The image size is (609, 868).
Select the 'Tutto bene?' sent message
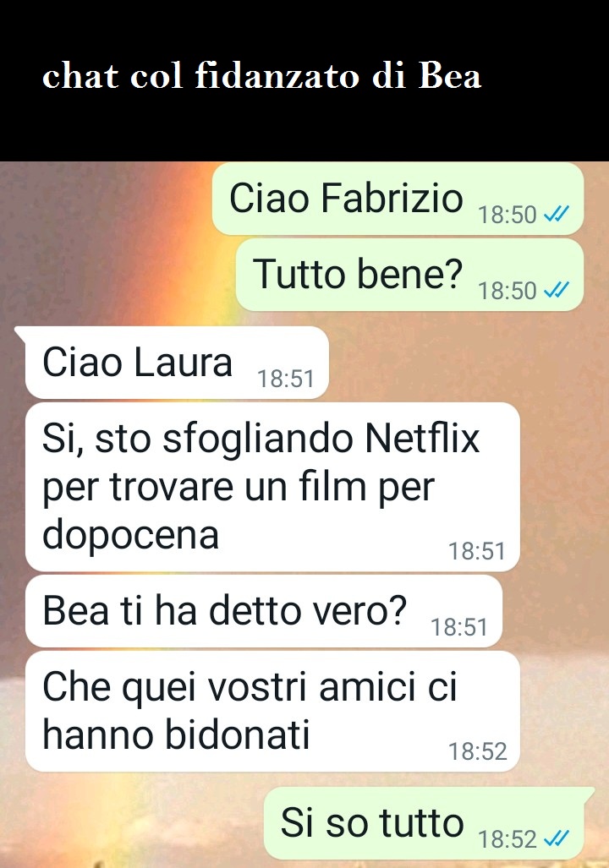tap(409, 276)
